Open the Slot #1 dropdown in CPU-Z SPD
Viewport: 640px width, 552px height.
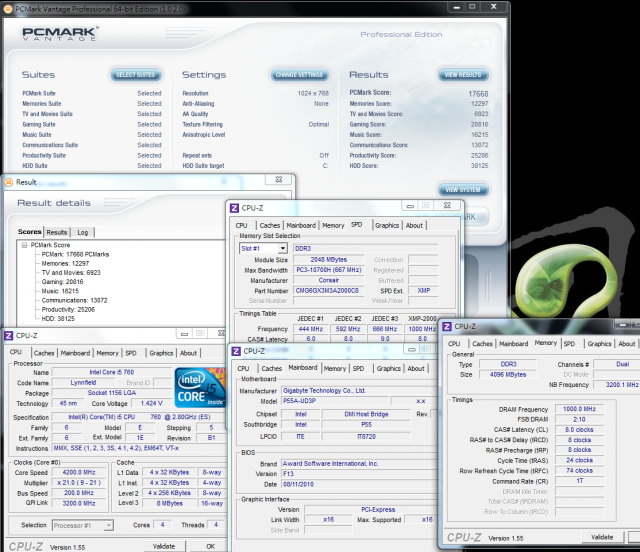click(x=282, y=248)
